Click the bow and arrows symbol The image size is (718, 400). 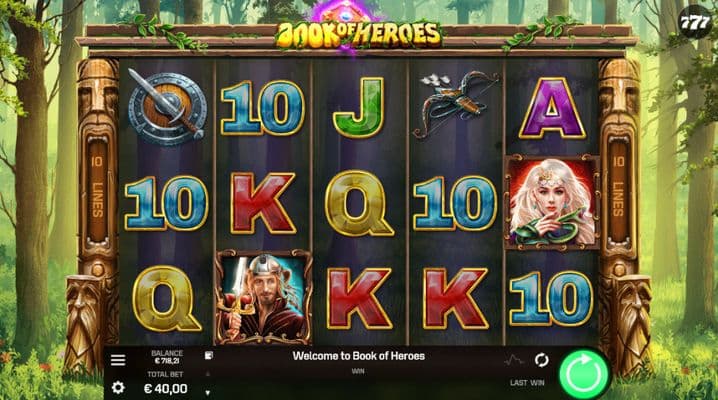click(x=456, y=103)
